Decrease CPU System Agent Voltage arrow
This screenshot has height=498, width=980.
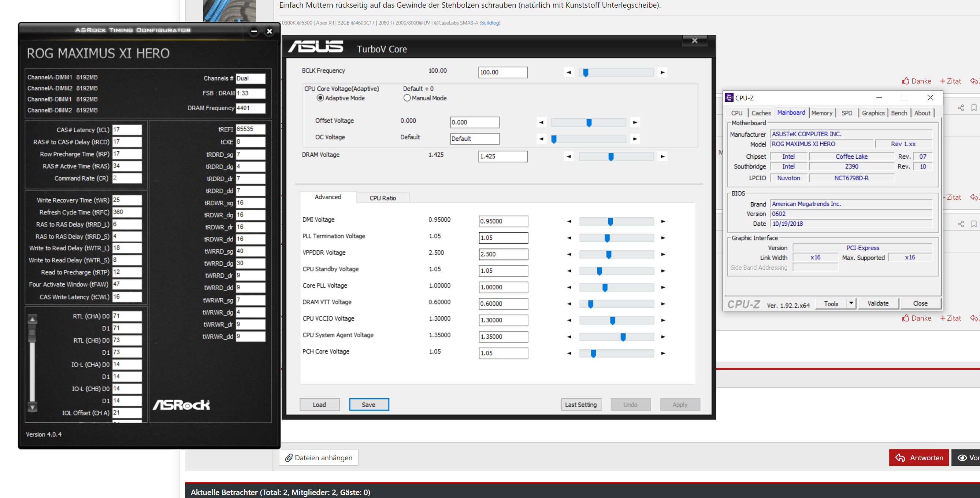click(x=569, y=336)
